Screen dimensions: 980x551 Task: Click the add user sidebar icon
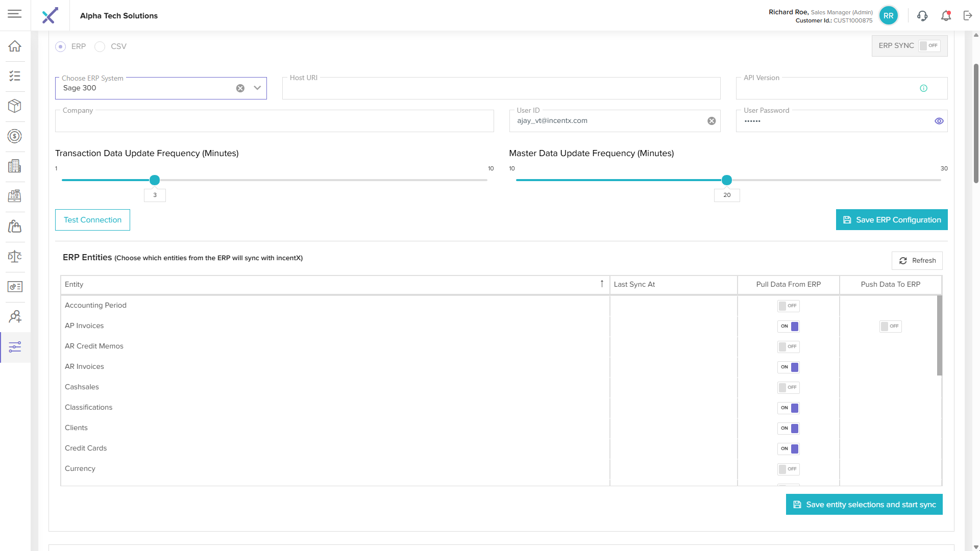pos(15,317)
